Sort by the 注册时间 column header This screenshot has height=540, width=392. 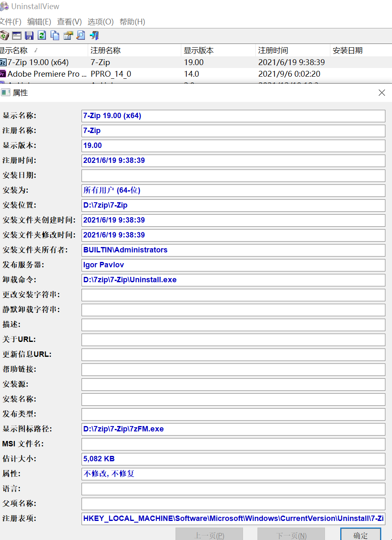(x=293, y=50)
